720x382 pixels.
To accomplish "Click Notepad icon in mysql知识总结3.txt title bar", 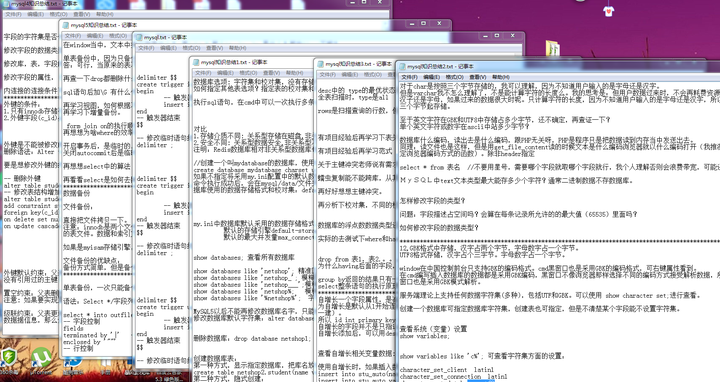I will tap(320, 64).
